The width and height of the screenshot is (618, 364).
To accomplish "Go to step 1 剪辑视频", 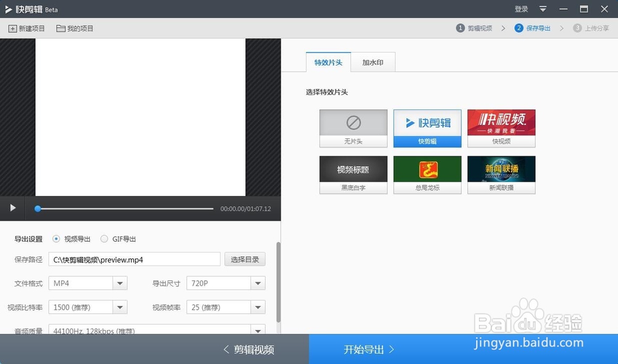I will click(x=474, y=28).
